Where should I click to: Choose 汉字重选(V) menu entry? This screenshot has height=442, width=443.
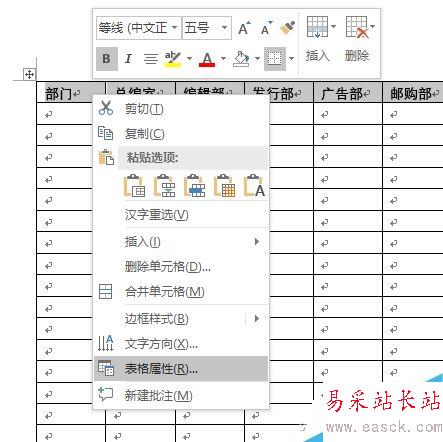pos(181,215)
